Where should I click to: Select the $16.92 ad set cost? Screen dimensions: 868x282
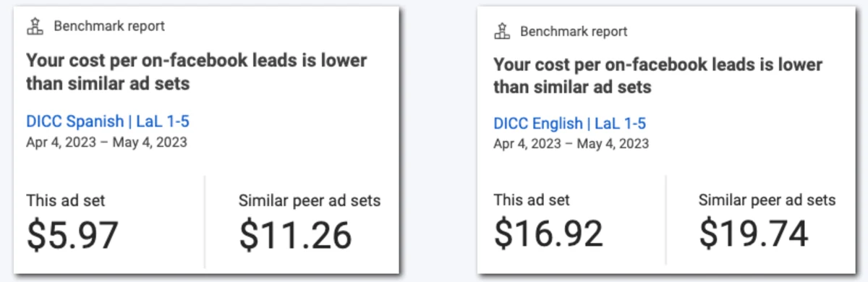548,234
